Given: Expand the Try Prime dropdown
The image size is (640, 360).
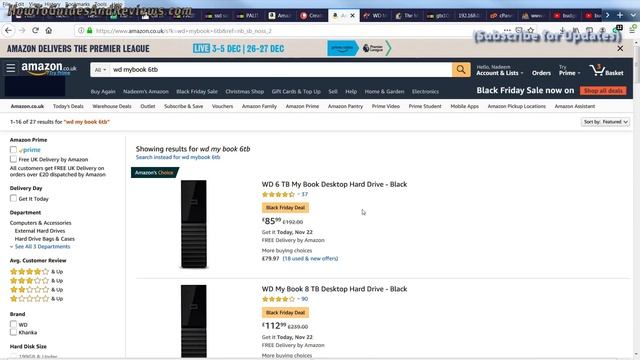Looking at the screenshot, I should pos(569,70).
